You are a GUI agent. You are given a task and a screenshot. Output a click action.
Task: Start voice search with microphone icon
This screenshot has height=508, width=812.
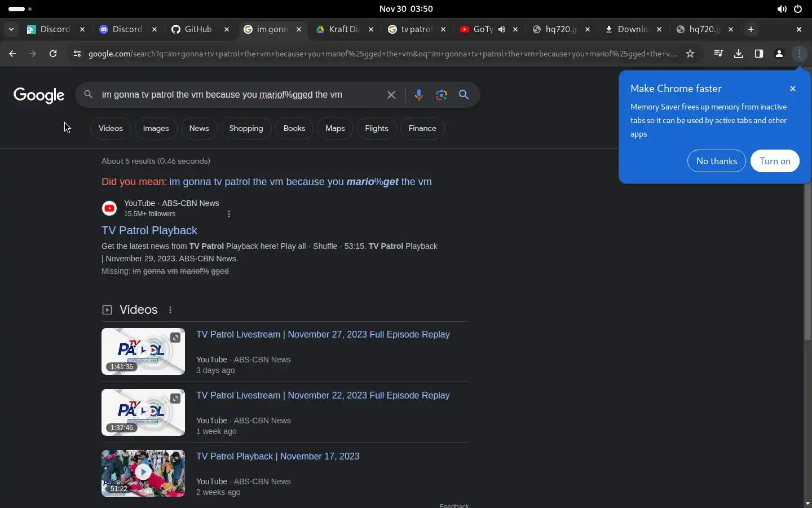[x=418, y=95]
